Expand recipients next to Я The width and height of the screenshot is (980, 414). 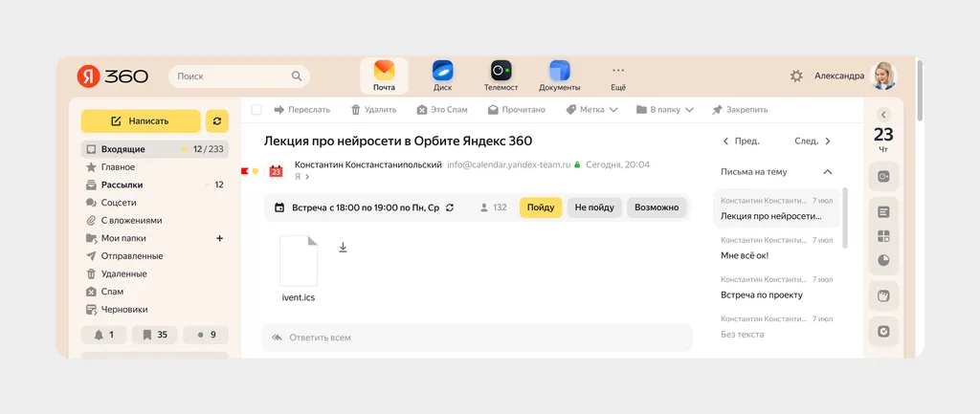(307, 177)
